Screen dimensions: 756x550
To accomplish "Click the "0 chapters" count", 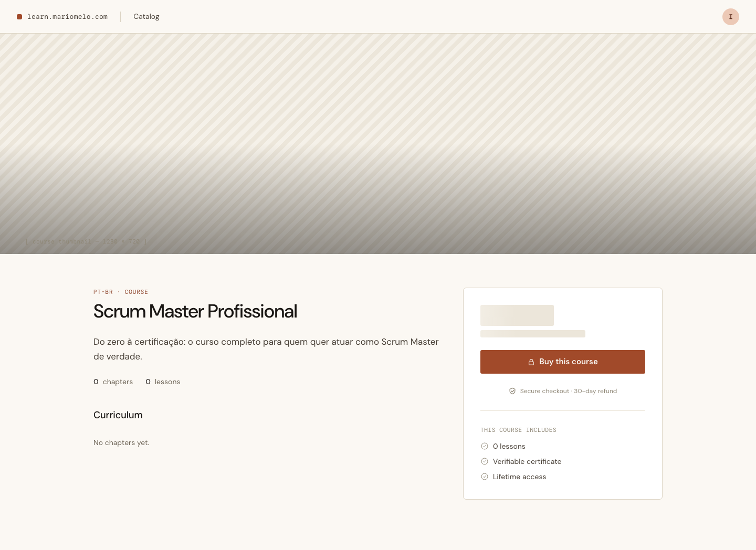I will 113,382.
